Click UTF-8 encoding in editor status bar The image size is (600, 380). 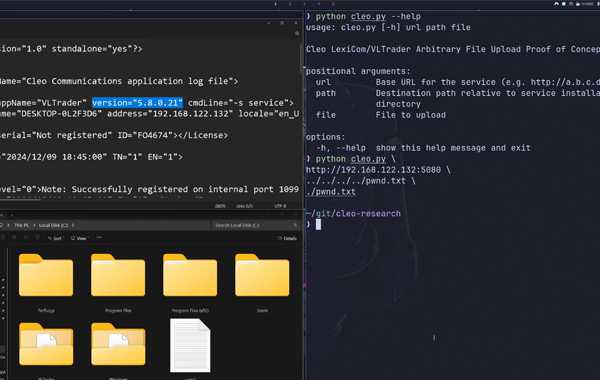(x=280, y=206)
